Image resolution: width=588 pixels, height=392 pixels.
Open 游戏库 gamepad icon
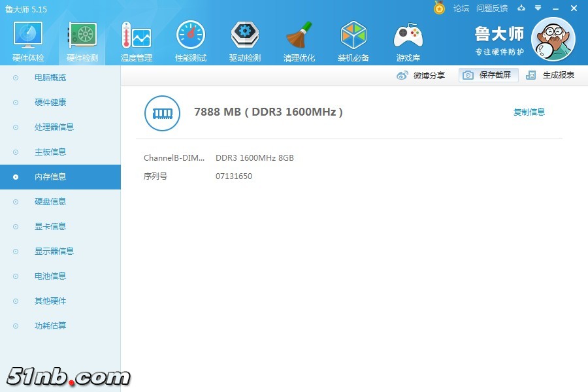(408, 37)
